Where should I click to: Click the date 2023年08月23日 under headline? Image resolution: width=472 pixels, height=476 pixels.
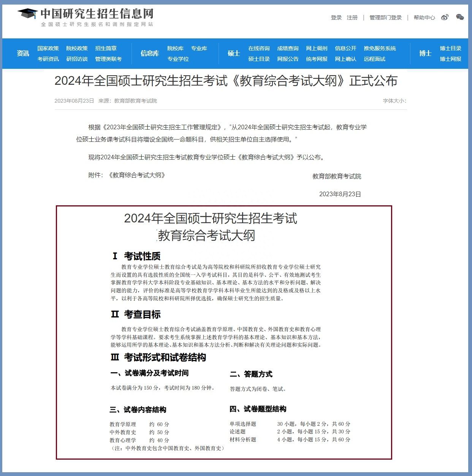tap(74, 101)
